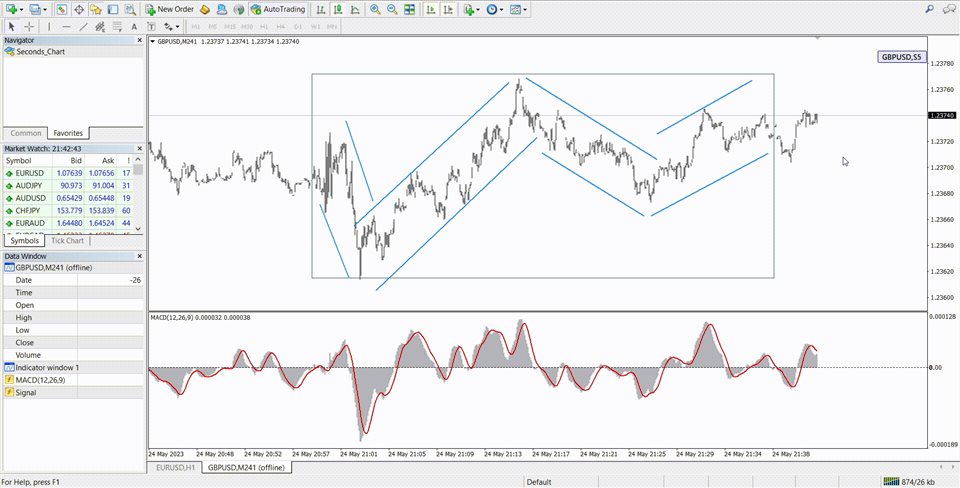The width and height of the screenshot is (960, 488).
Task: Select Seconds_Chart in the Navigator
Action: (40, 51)
